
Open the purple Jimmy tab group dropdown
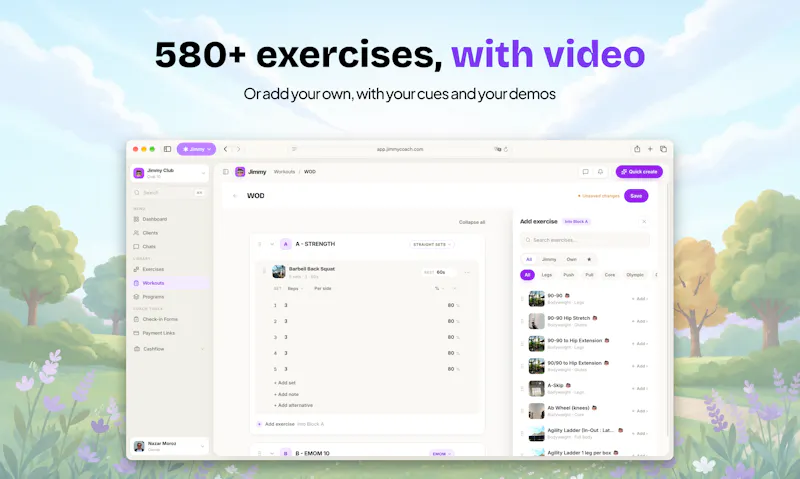(196, 149)
